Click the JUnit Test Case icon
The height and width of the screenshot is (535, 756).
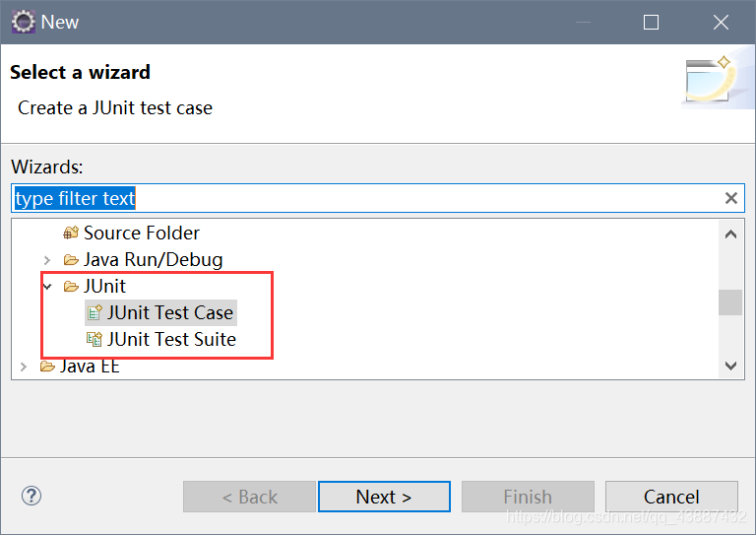click(94, 312)
